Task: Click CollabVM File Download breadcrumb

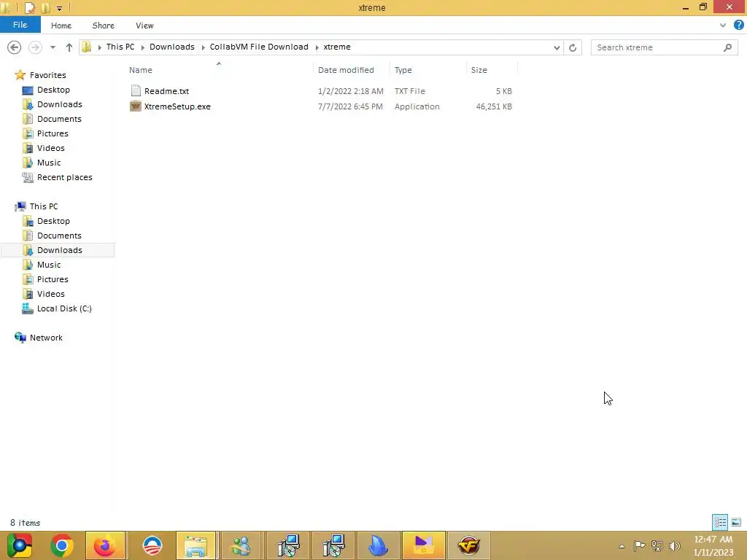Action: coord(259,47)
